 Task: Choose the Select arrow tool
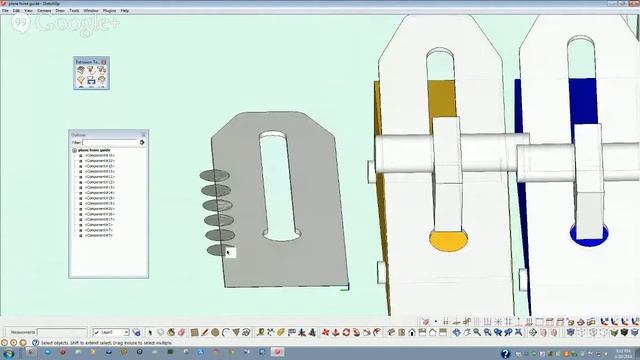click(x=150, y=333)
